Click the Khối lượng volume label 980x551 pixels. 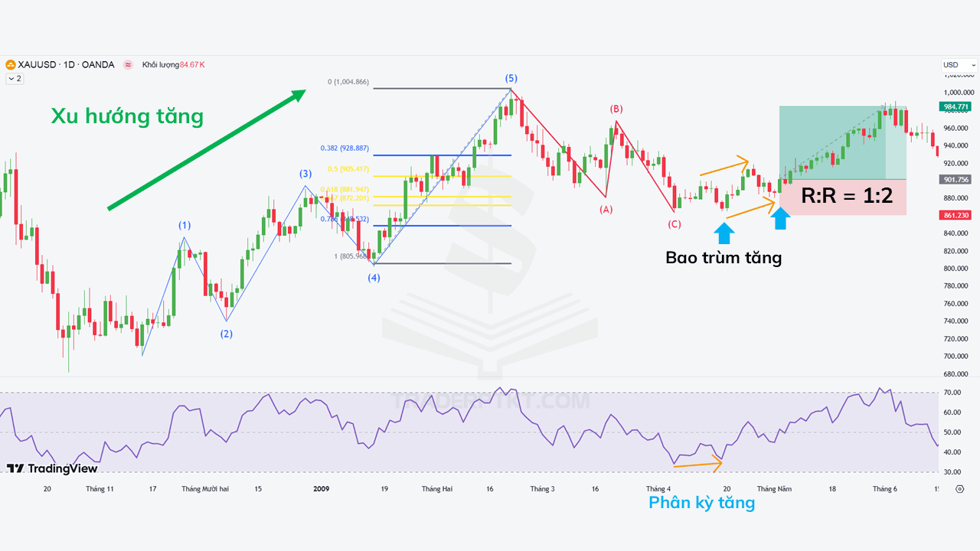(x=160, y=65)
